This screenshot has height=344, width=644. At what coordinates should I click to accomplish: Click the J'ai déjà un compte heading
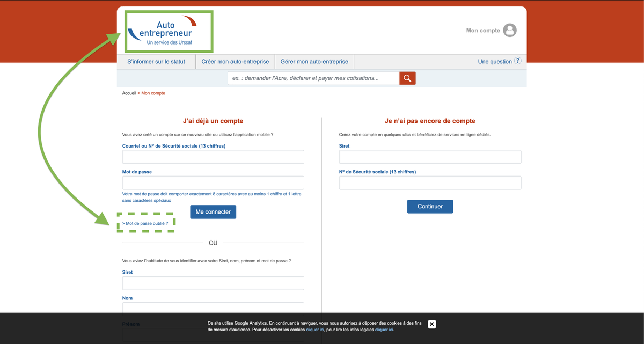[213, 121]
